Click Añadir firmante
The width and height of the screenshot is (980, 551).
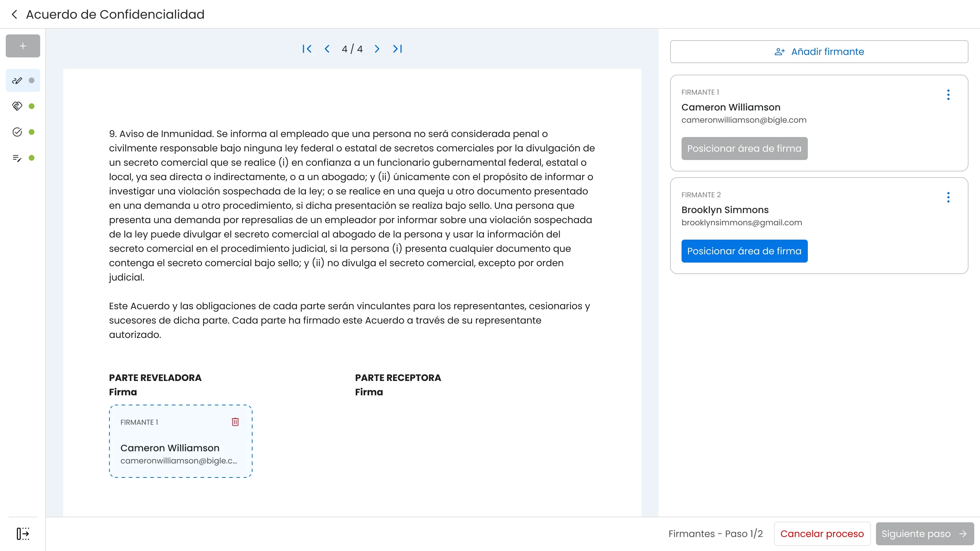(x=819, y=52)
